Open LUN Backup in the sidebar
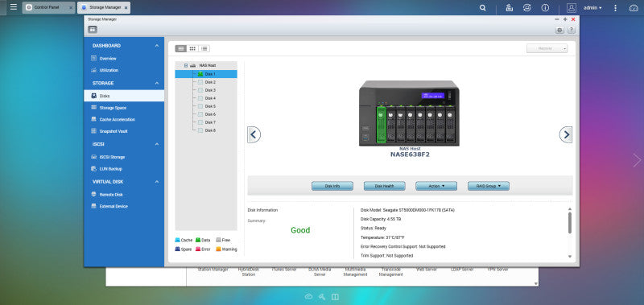Screen dimensions: 644x305 (x=124, y=169)
